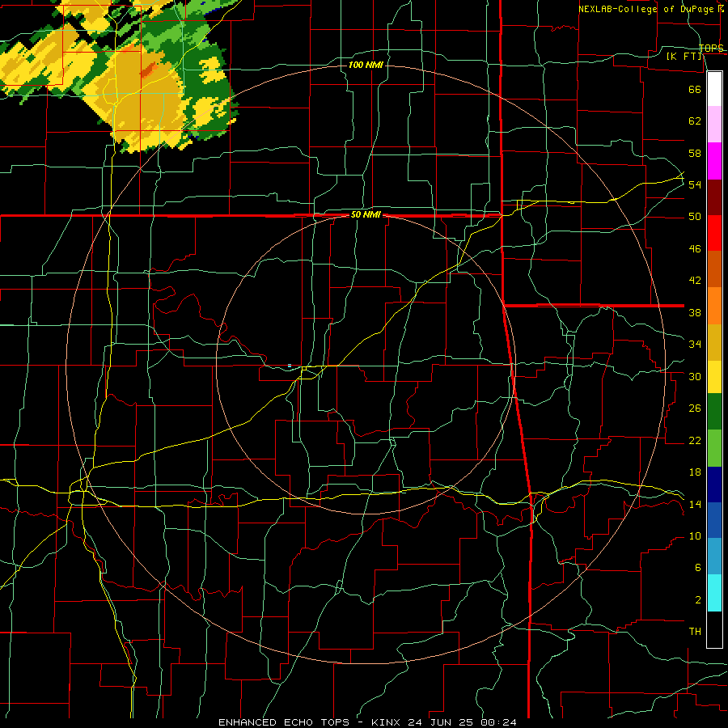The width and height of the screenshot is (728, 728).
Task: Click the 'TOPS' legend title
Action: (x=711, y=48)
